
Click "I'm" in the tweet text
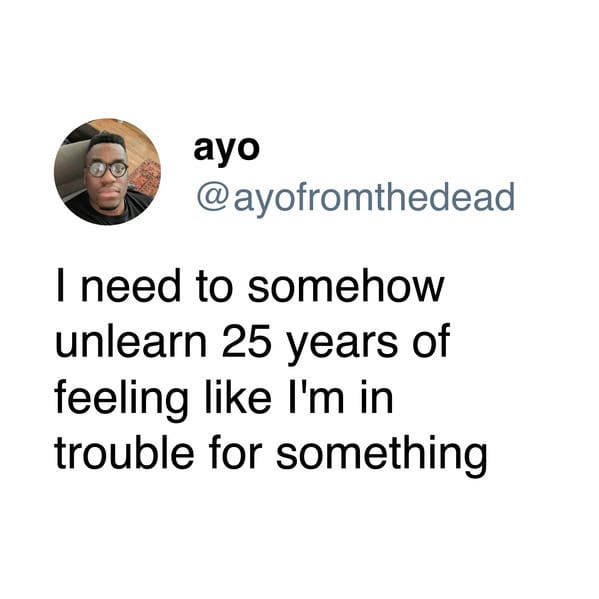pos(317,396)
